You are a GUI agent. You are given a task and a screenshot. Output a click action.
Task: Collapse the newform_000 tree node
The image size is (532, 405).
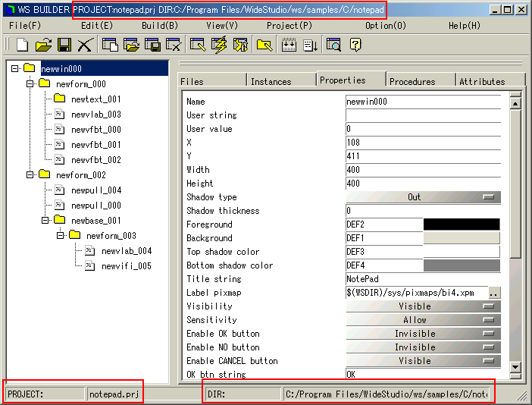pos(31,83)
